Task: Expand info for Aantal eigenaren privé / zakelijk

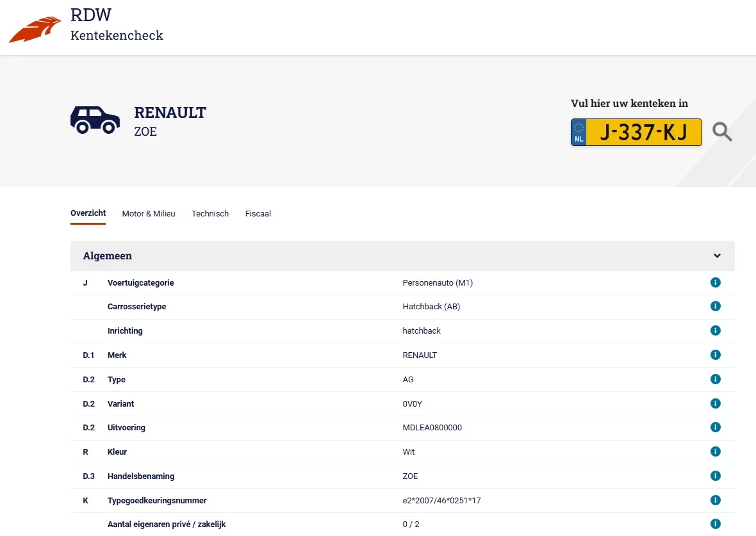Action: (716, 524)
